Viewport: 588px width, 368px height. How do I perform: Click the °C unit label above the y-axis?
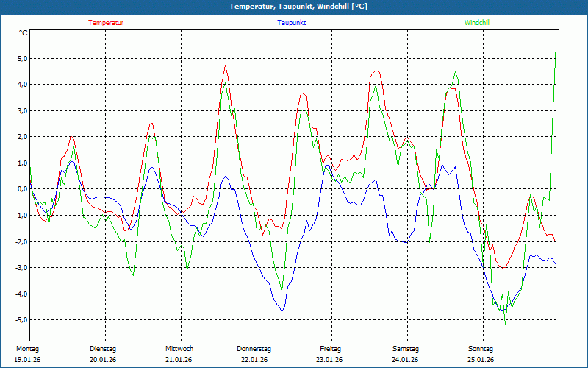[x=24, y=33]
